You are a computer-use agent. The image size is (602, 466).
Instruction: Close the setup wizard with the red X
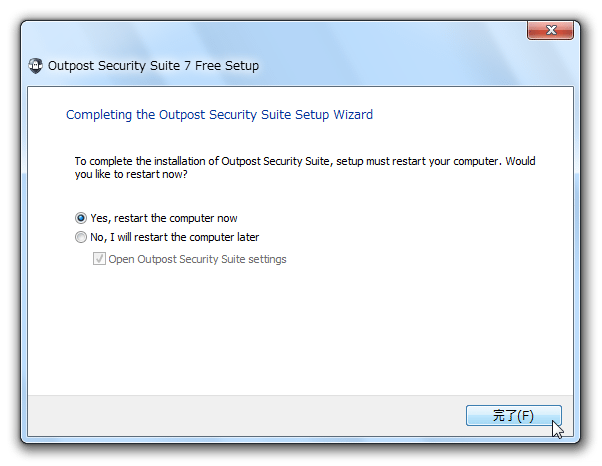(x=550, y=30)
